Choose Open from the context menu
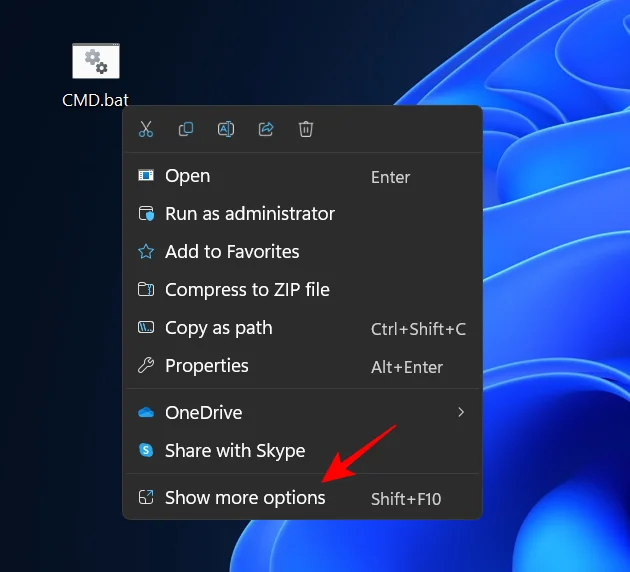 302,176
